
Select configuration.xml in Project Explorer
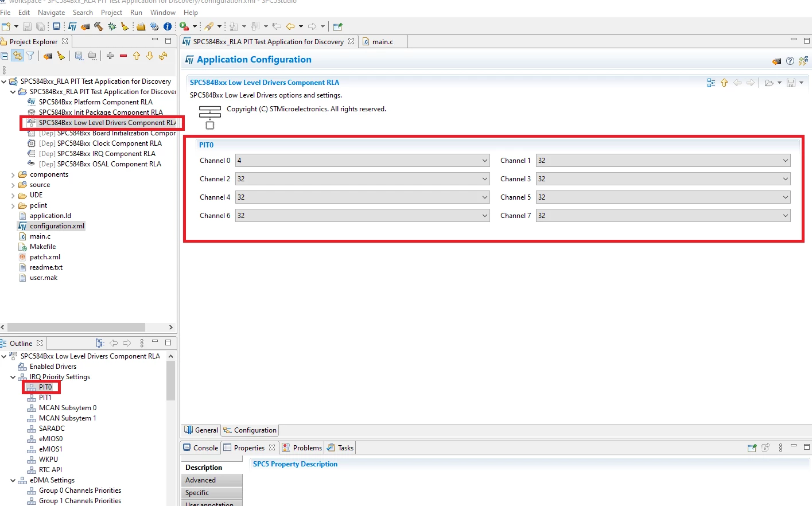(57, 226)
